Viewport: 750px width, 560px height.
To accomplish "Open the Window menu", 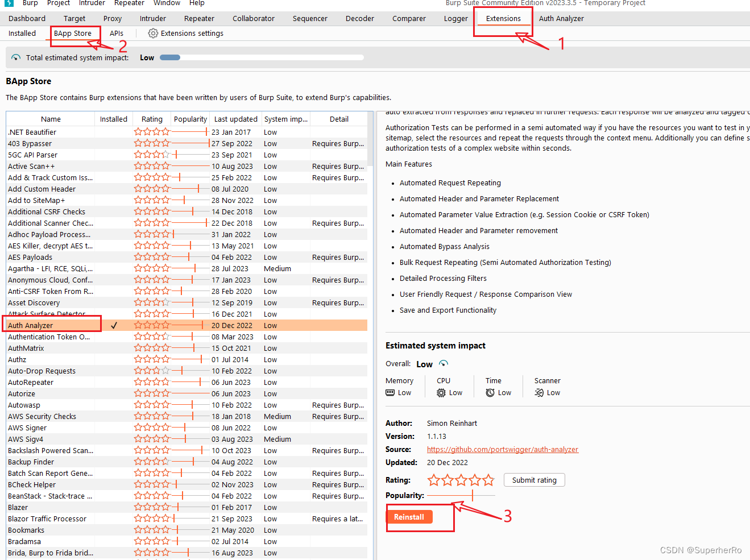I will pyautogui.click(x=167, y=3).
